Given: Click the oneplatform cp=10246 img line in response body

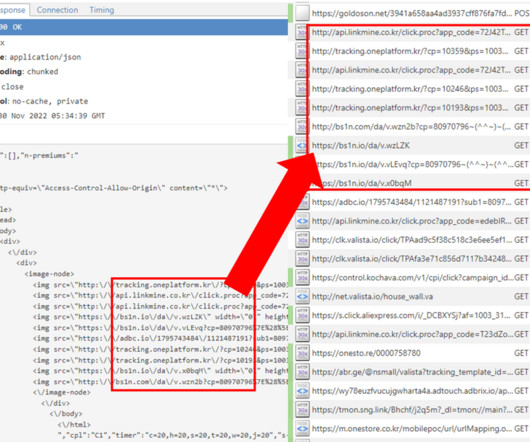Looking at the screenshot, I should [161, 349].
